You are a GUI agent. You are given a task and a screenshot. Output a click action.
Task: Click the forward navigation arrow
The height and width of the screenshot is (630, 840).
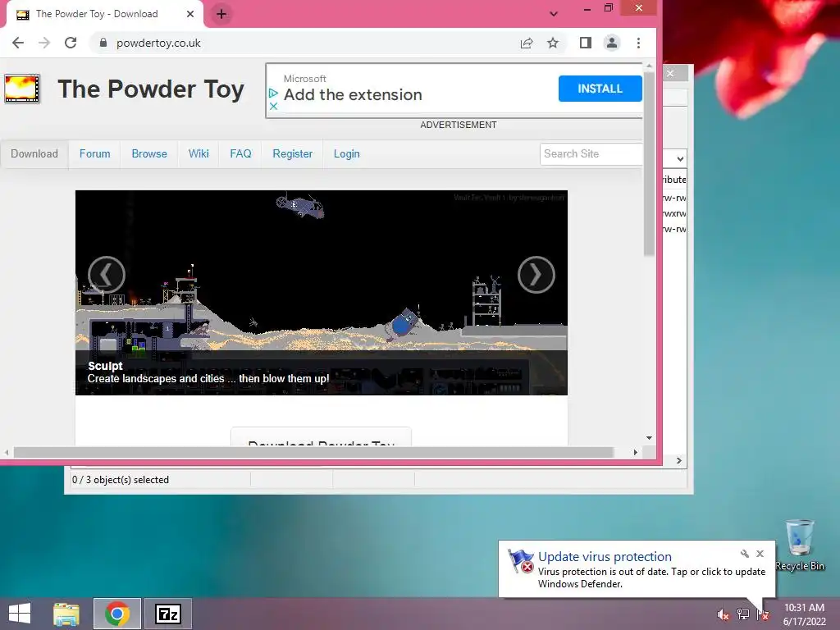44,43
